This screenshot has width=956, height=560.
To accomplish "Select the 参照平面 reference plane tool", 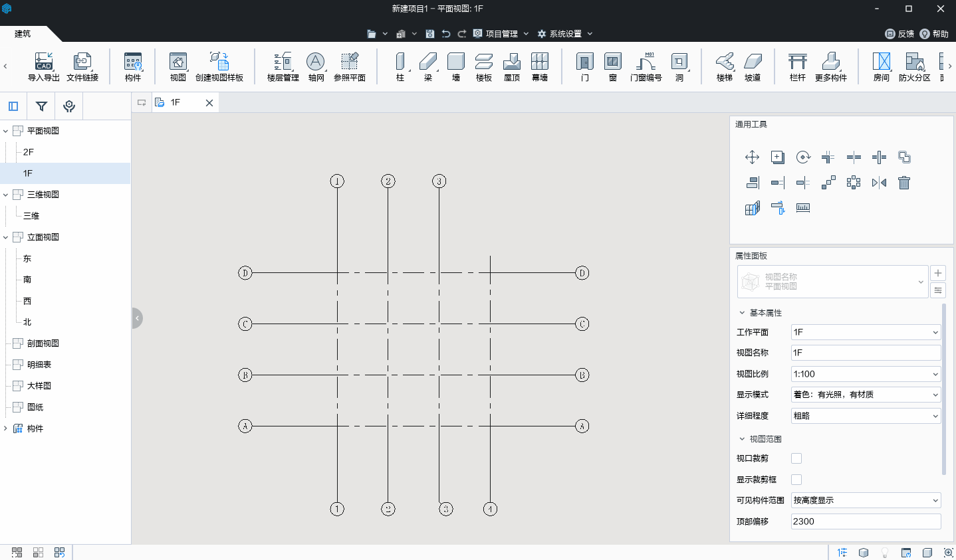I will pos(350,67).
